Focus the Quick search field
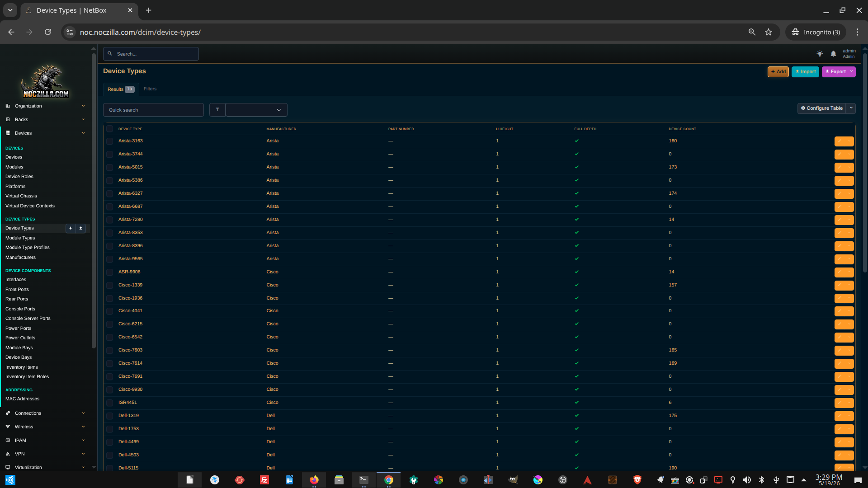Screen dimensions: 868x488 153,110
